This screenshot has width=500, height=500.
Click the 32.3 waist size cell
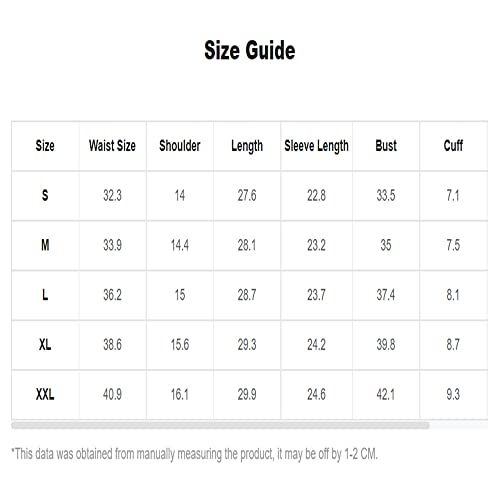[112, 196]
